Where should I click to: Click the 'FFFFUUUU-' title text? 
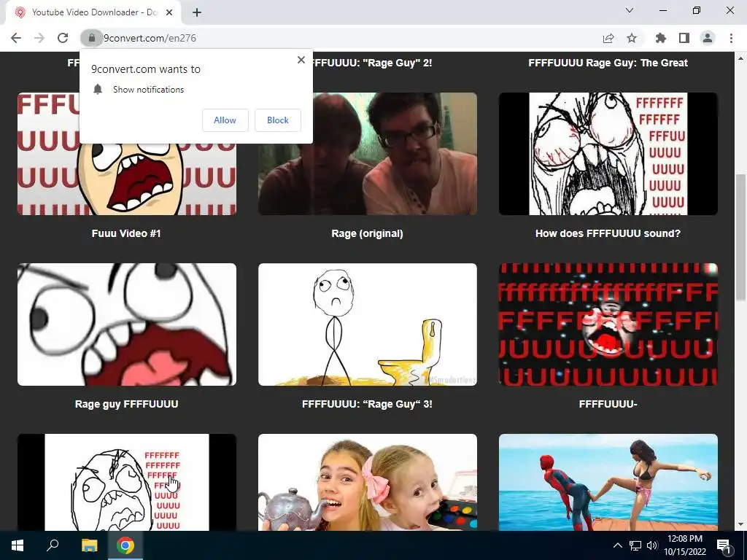(x=608, y=404)
